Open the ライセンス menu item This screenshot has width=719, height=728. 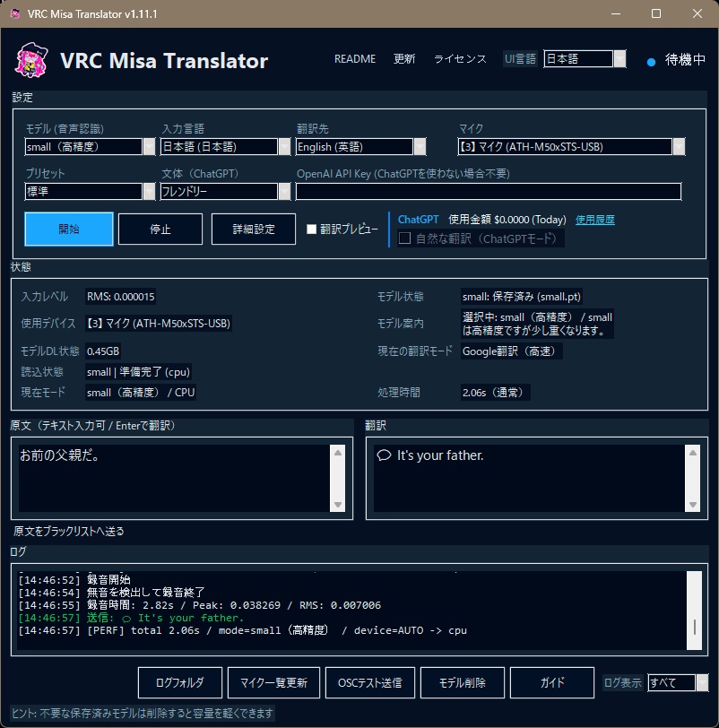pyautogui.click(x=460, y=59)
